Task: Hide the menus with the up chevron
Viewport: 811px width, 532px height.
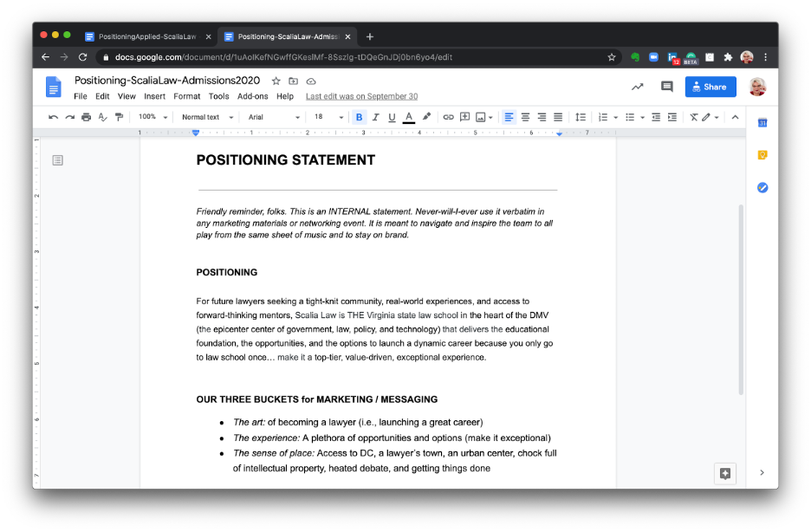Action: pos(735,117)
